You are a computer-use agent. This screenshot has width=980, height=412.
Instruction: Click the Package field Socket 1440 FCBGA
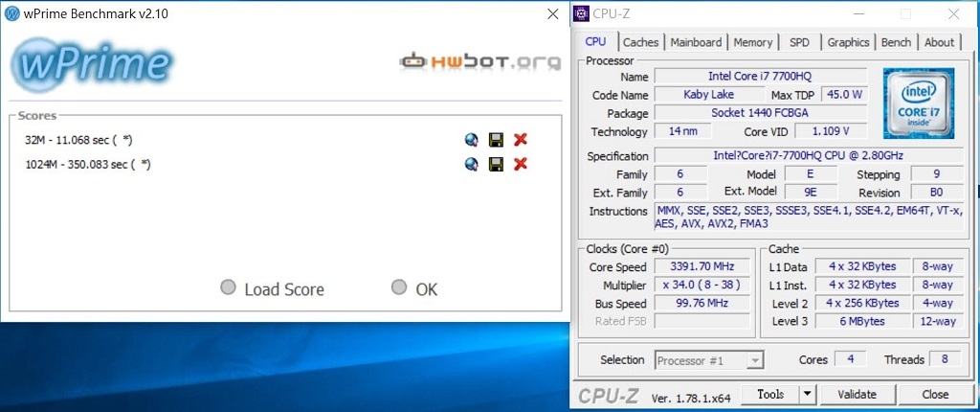tap(760, 113)
